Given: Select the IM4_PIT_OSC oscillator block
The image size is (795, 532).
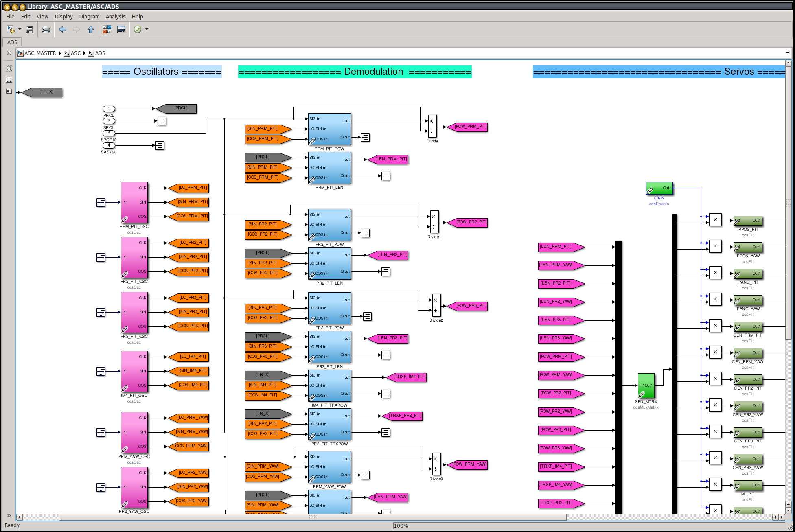Looking at the screenshot, I should coord(134,371).
